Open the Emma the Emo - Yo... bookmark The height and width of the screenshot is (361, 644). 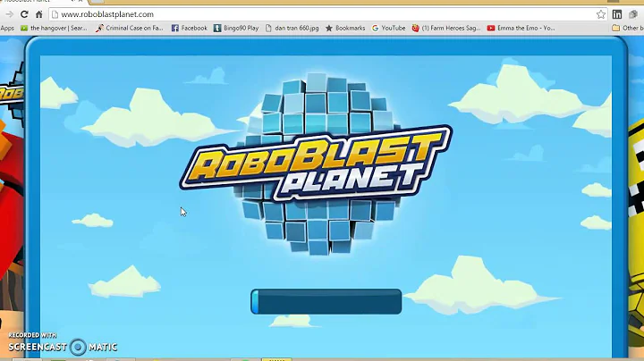coord(521,28)
